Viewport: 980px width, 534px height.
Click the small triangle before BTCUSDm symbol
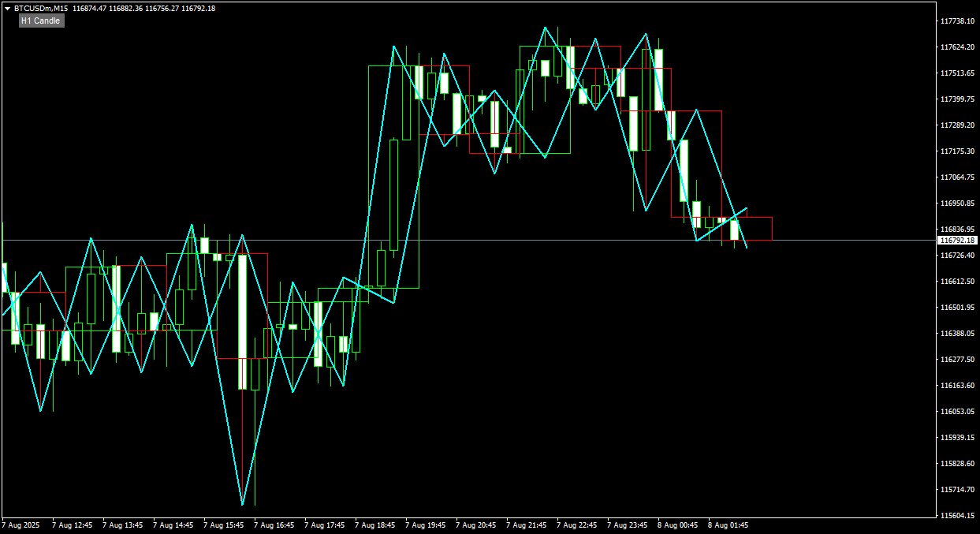click(x=7, y=9)
